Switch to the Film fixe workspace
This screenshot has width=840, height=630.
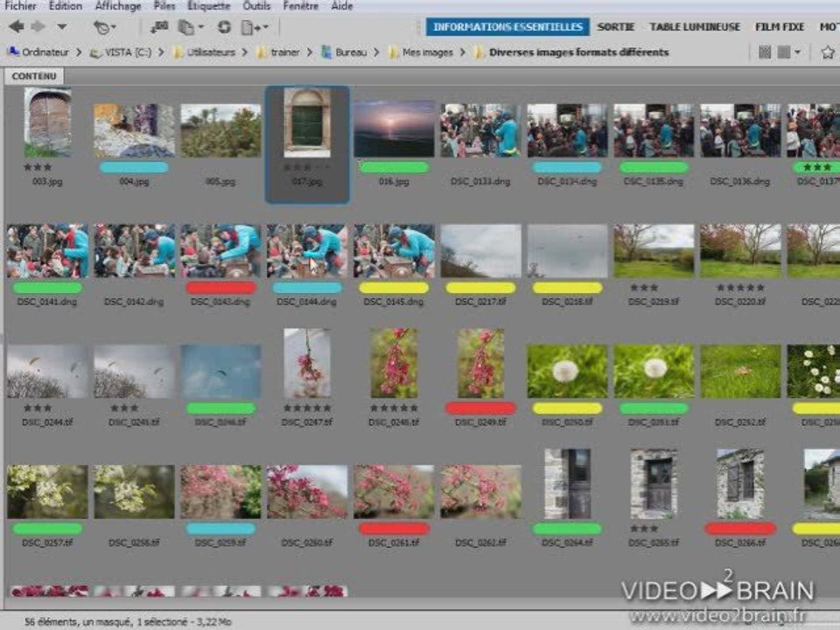click(780, 27)
